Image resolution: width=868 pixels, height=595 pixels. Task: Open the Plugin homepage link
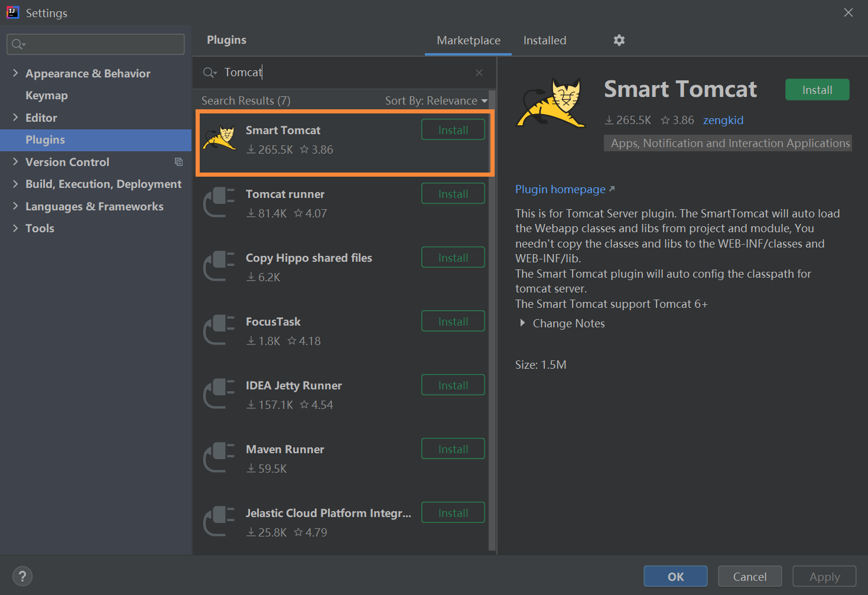click(565, 189)
